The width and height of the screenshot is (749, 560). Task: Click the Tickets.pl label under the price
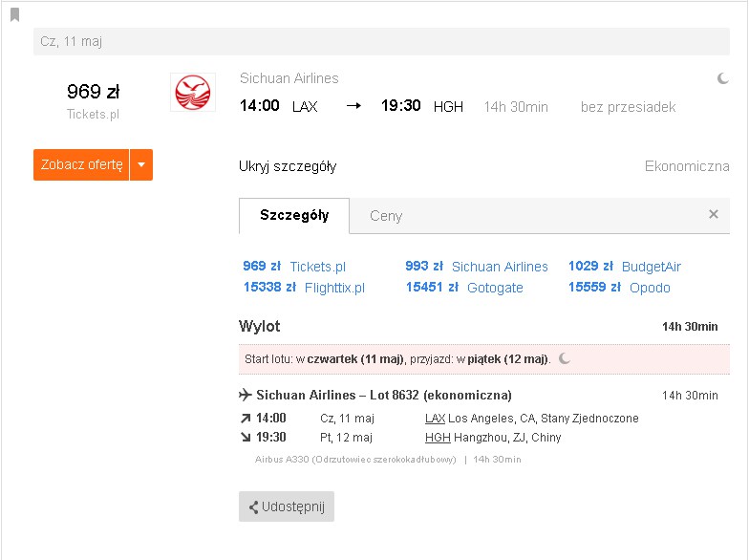click(93, 115)
